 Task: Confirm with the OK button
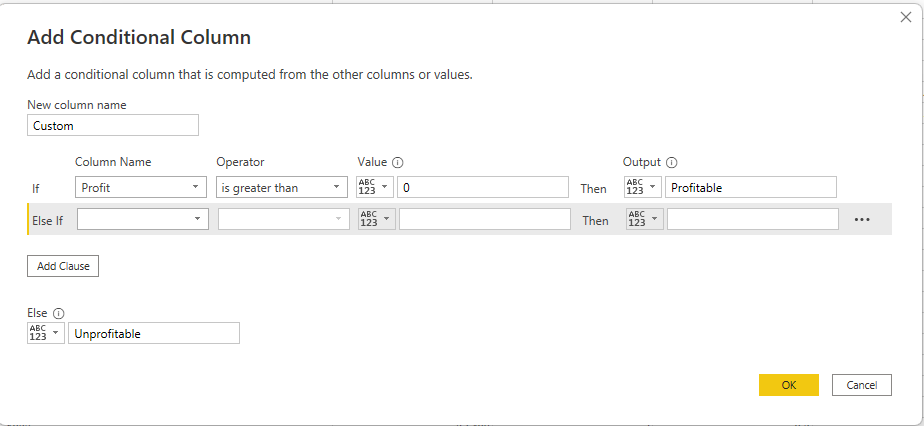(788, 385)
